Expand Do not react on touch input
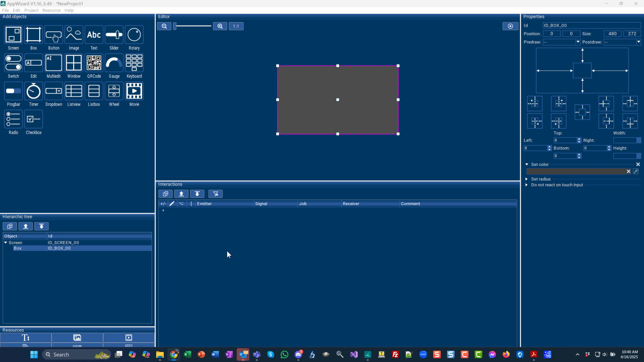 (527, 185)
